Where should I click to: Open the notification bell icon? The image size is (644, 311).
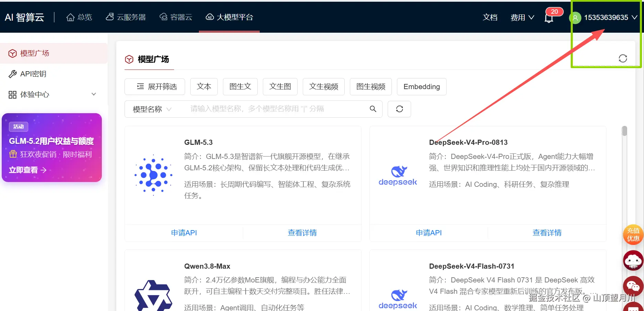tap(549, 18)
